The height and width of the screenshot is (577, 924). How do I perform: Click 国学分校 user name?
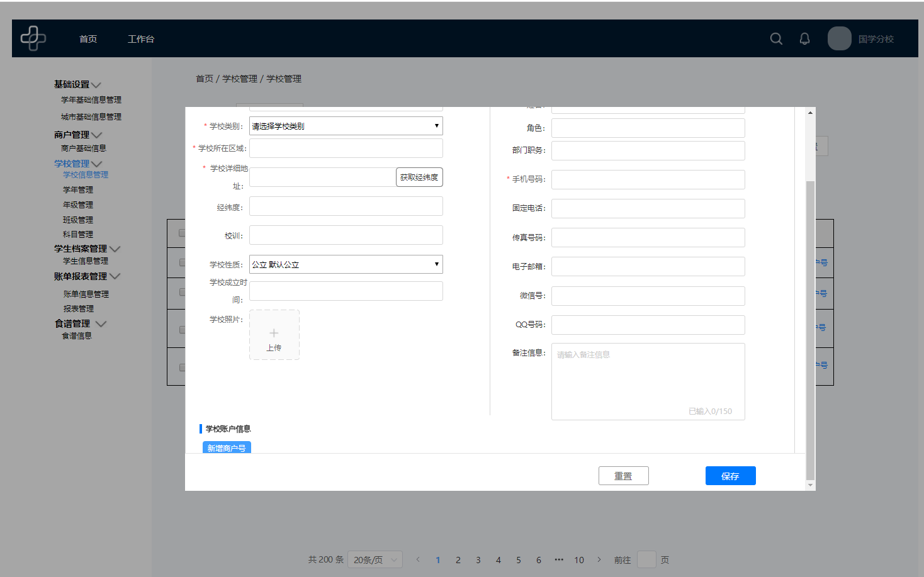click(876, 39)
